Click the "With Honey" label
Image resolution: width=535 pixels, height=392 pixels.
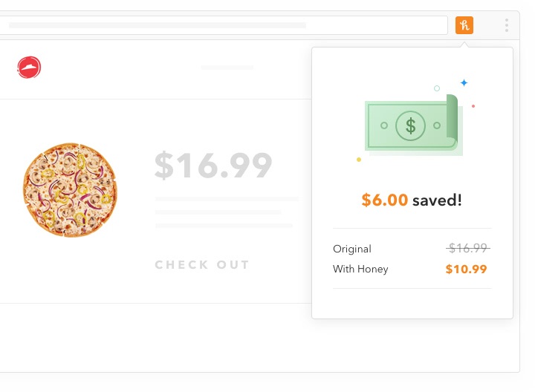pyautogui.click(x=360, y=269)
